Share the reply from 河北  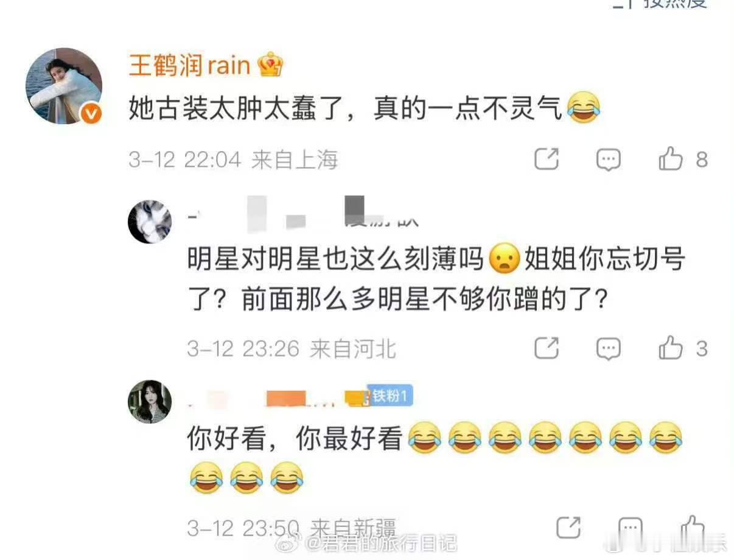547,349
